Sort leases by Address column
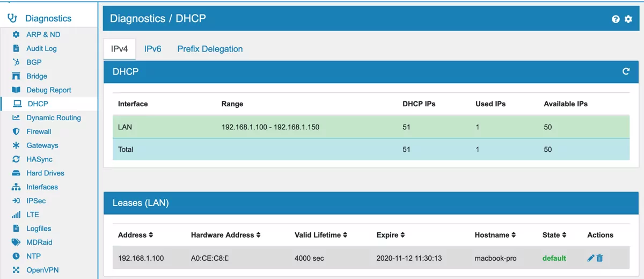Image resolution: width=644 pixels, height=279 pixels. point(135,235)
